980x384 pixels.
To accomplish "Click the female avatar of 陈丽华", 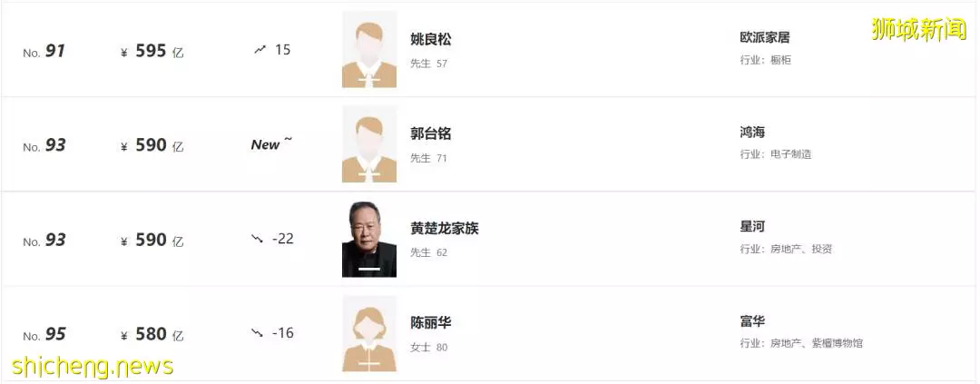I will [369, 333].
